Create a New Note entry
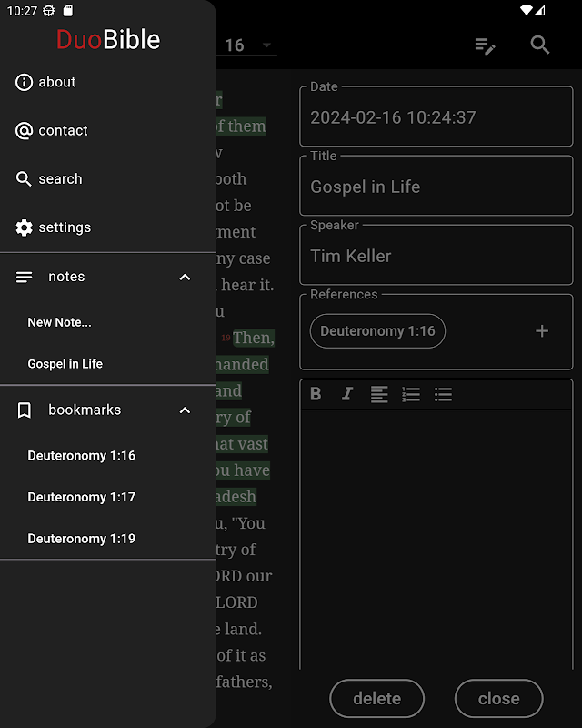The image size is (582, 728). (x=59, y=322)
